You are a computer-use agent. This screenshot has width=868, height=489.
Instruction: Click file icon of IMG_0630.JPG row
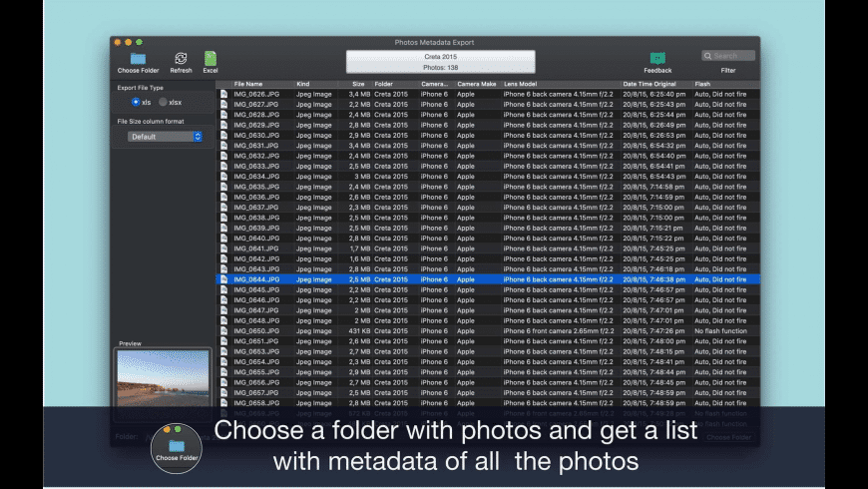pyautogui.click(x=224, y=135)
